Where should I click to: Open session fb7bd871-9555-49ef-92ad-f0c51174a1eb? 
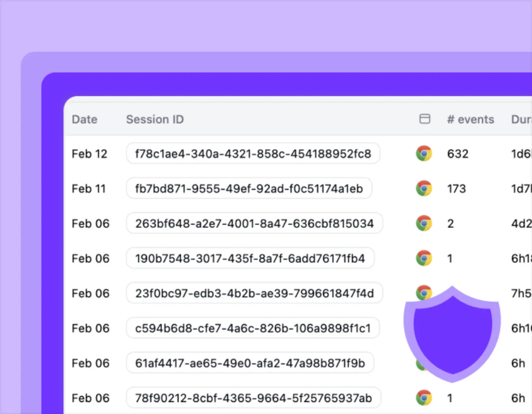(249, 189)
